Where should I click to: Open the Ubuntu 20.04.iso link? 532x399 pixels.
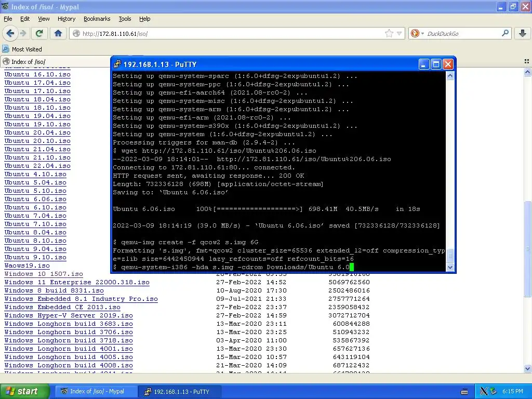[37, 132]
